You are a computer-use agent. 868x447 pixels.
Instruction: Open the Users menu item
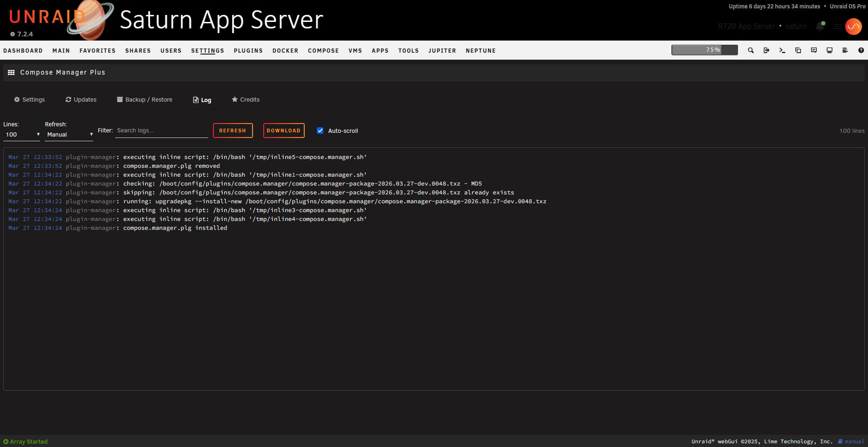tap(171, 51)
